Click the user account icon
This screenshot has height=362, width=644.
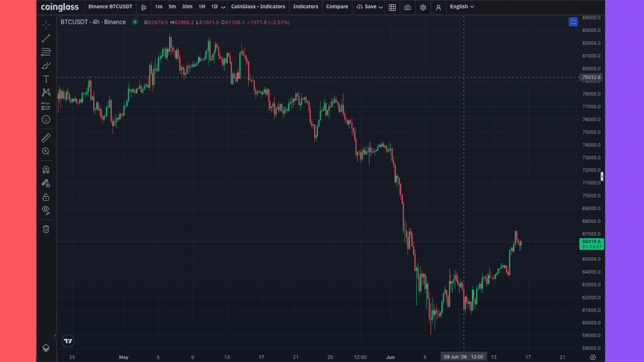coord(438,7)
